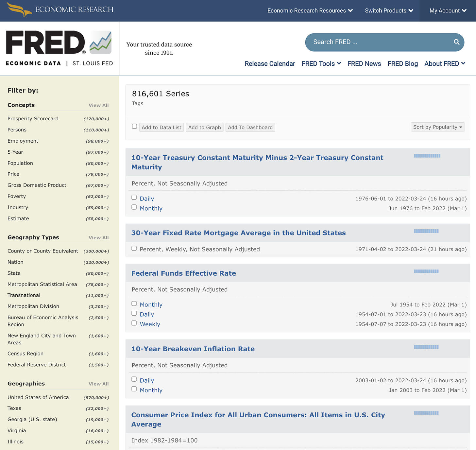Check Monthly under 10-Year Treasury Constant Maturity
This screenshot has width=476, height=450.
[134, 207]
